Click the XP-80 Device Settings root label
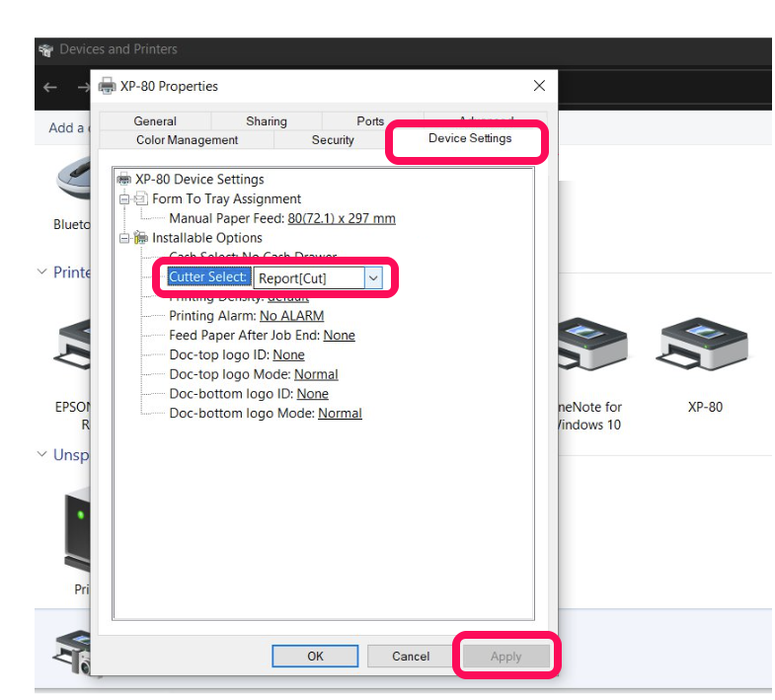 point(199,180)
